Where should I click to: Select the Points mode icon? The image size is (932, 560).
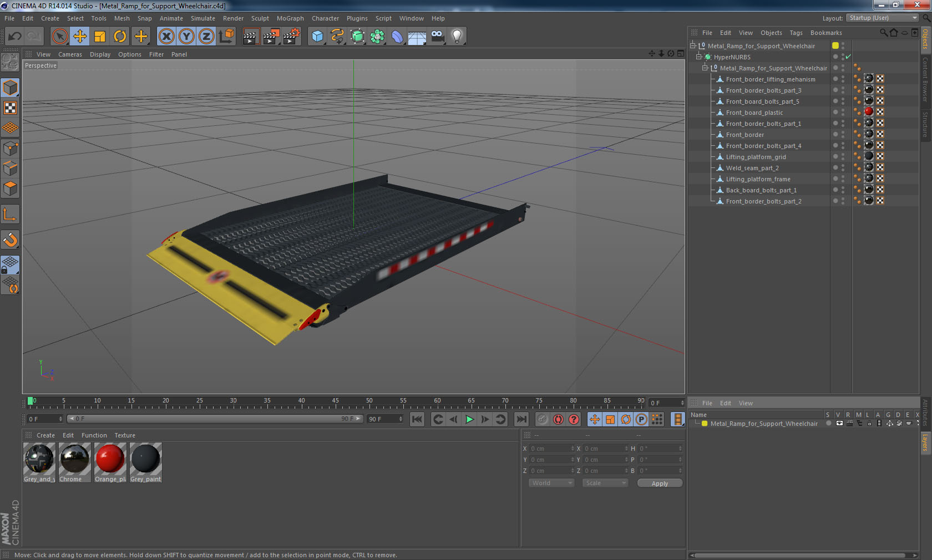pyautogui.click(x=10, y=148)
